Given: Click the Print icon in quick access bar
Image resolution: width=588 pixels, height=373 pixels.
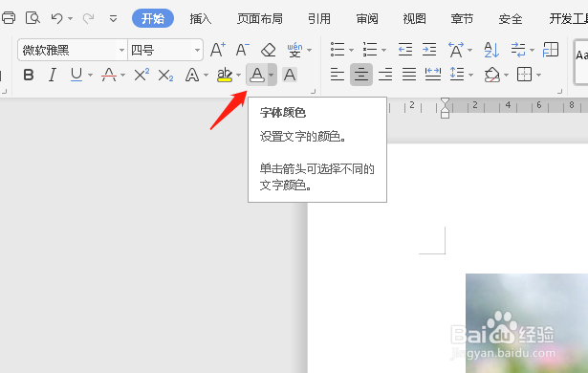Looking at the screenshot, I should click(8, 17).
